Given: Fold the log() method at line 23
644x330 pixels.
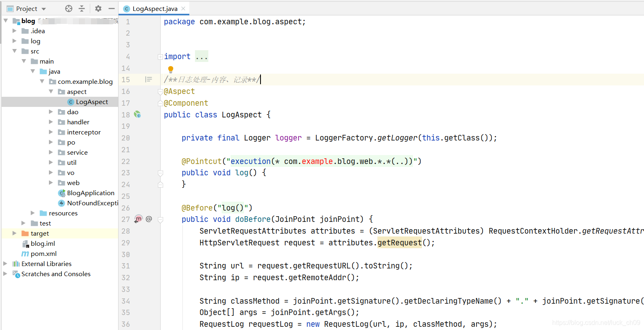Looking at the screenshot, I should click(x=161, y=173).
